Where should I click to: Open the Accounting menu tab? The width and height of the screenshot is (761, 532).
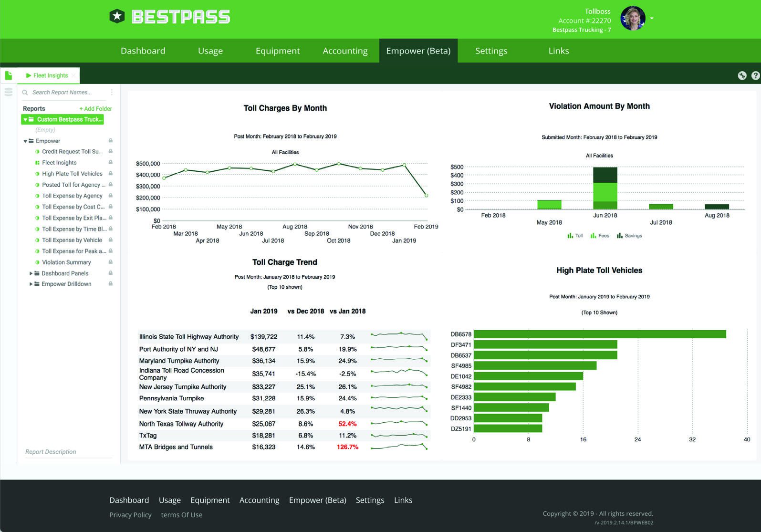[x=345, y=51]
